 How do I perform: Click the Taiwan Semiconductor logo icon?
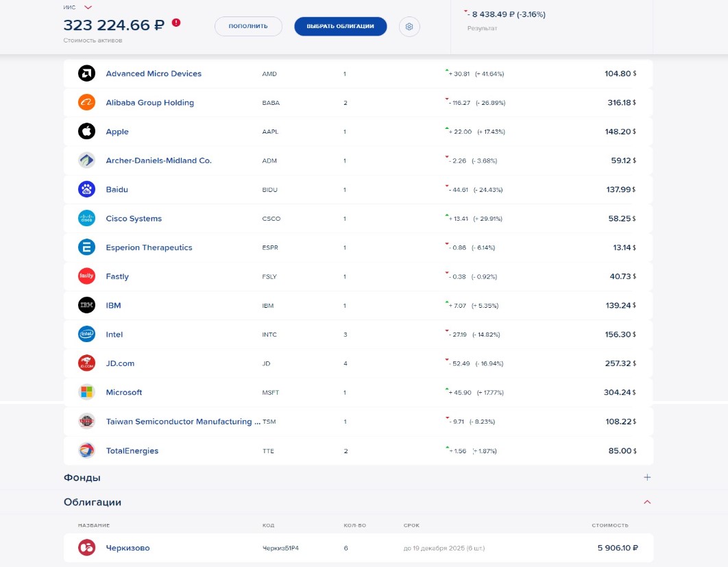[x=86, y=421]
